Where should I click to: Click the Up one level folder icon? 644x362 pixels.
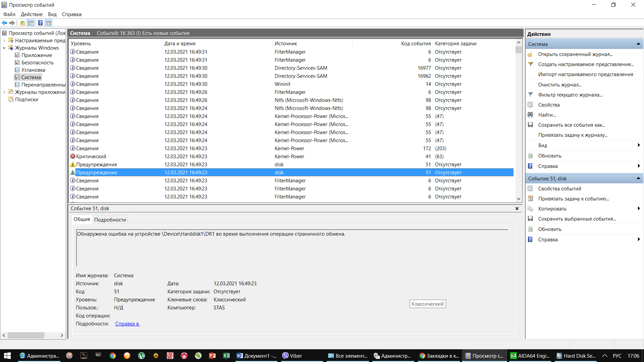[22, 23]
